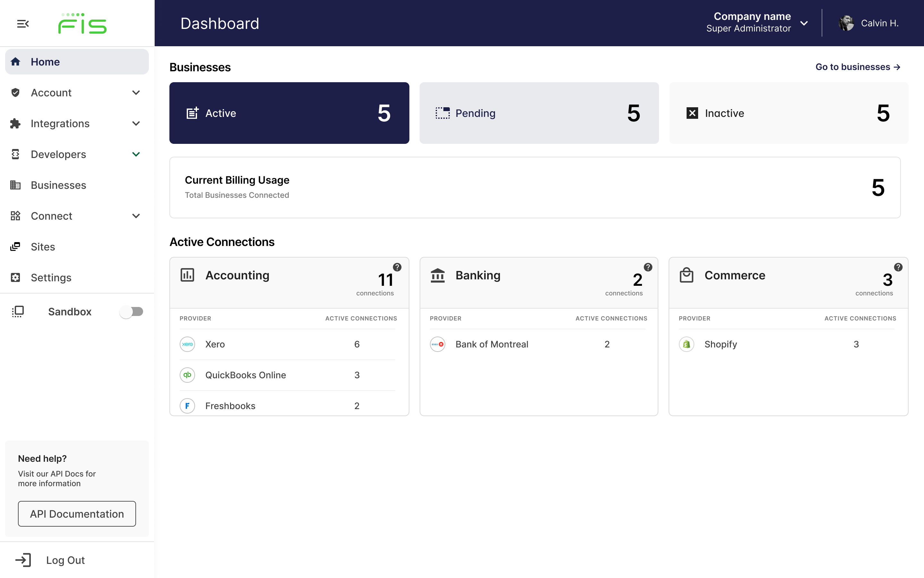924x578 pixels.
Task: Click the Super Administrator role text
Action: point(749,29)
